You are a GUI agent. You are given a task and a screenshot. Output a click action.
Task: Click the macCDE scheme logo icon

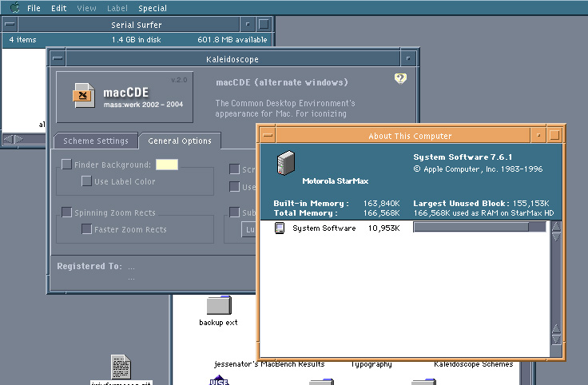click(x=81, y=96)
